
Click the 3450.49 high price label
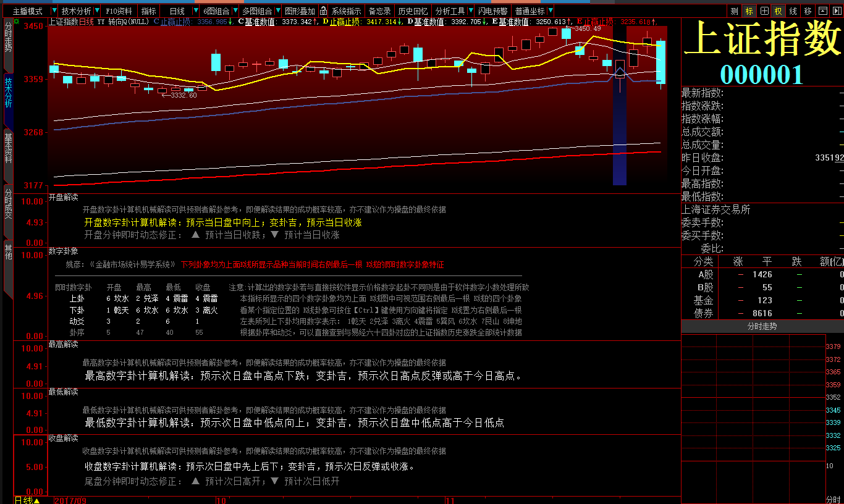[587, 28]
